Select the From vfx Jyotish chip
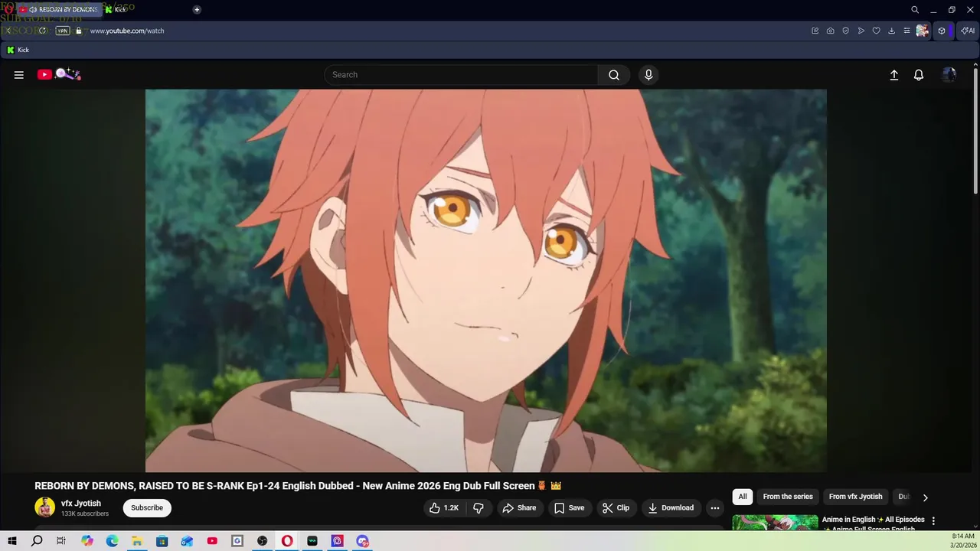980x551 pixels. 855,497
